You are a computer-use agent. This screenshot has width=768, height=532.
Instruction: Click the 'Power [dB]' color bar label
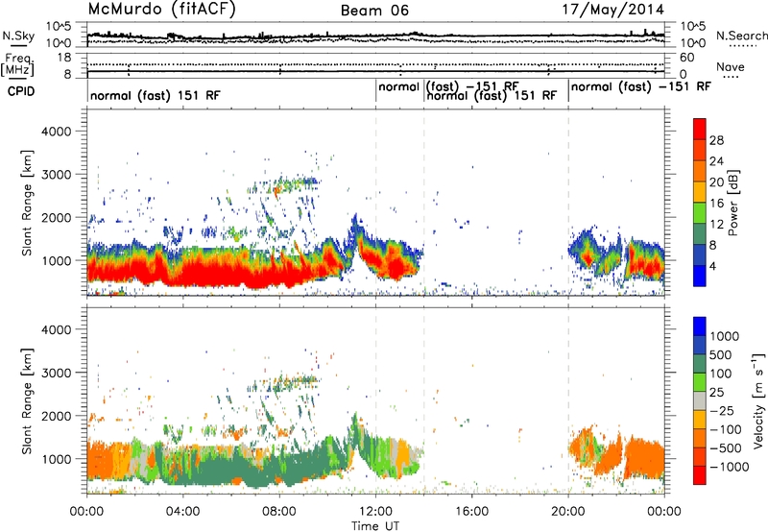[732, 203]
